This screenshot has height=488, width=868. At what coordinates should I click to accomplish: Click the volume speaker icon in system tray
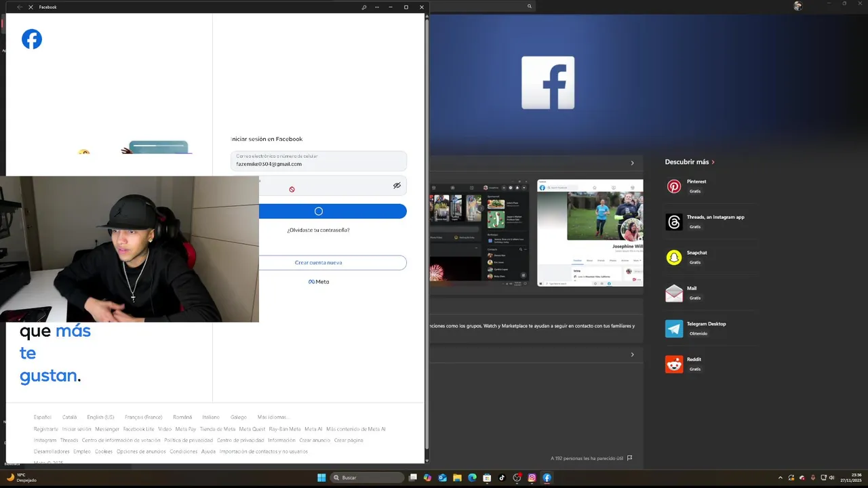coord(831,478)
